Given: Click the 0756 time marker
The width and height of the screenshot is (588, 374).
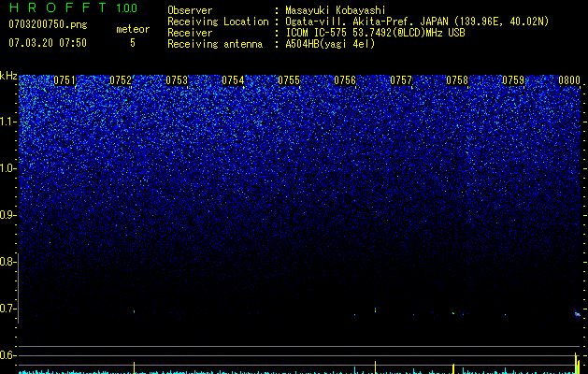Looking at the screenshot, I should [345, 80].
